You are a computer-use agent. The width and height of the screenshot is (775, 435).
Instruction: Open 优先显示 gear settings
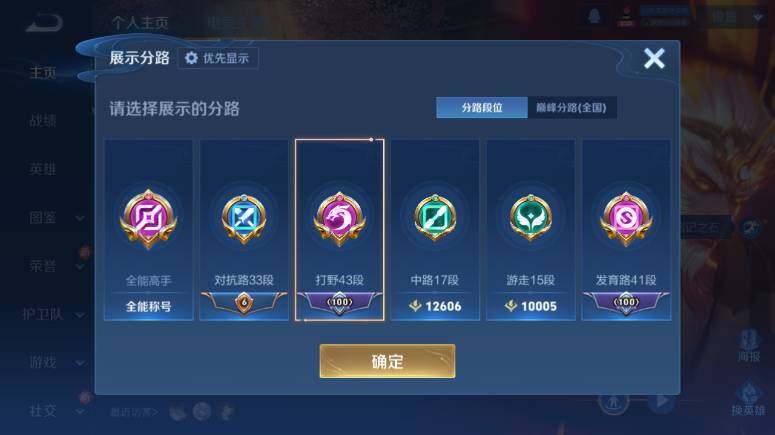coord(217,58)
